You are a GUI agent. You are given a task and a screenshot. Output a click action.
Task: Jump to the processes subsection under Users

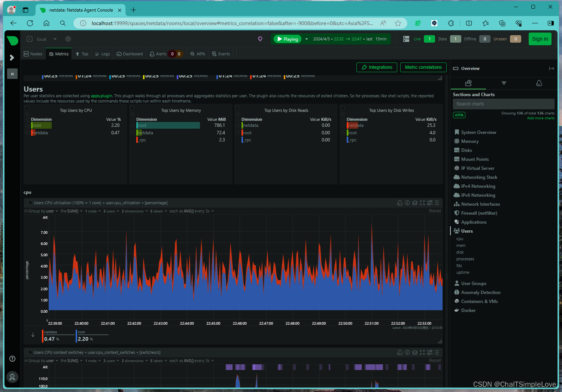(x=465, y=259)
